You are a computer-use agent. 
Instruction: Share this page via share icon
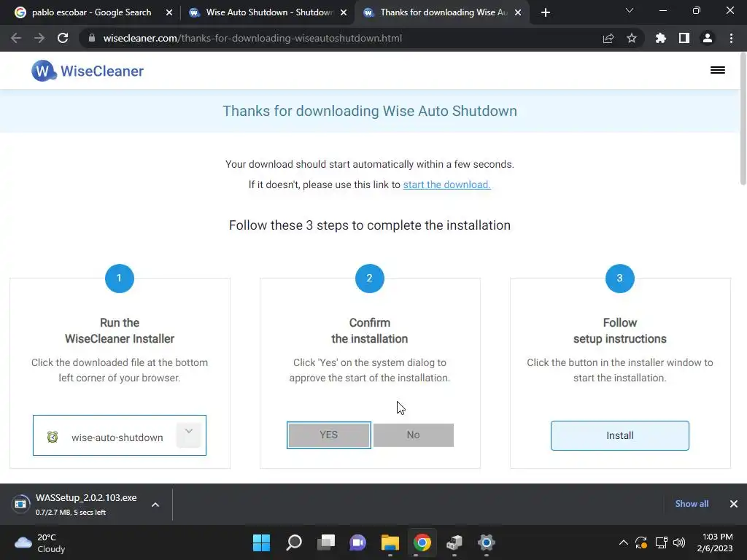[x=608, y=38]
